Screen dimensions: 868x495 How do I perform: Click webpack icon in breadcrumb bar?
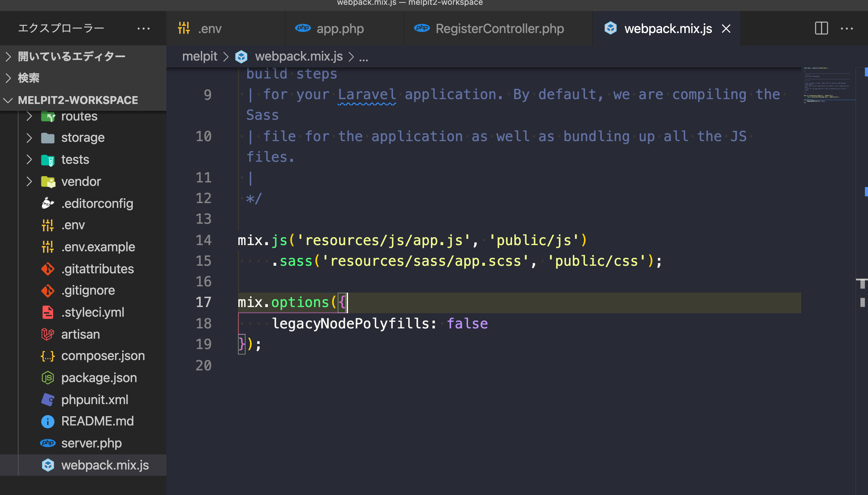pyautogui.click(x=241, y=56)
